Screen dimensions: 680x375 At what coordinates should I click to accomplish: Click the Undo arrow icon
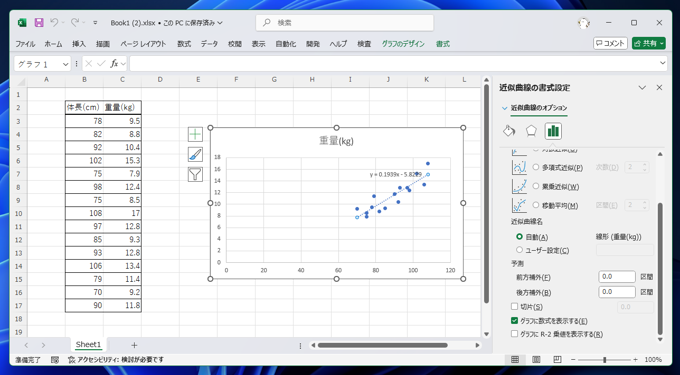pyautogui.click(x=54, y=23)
